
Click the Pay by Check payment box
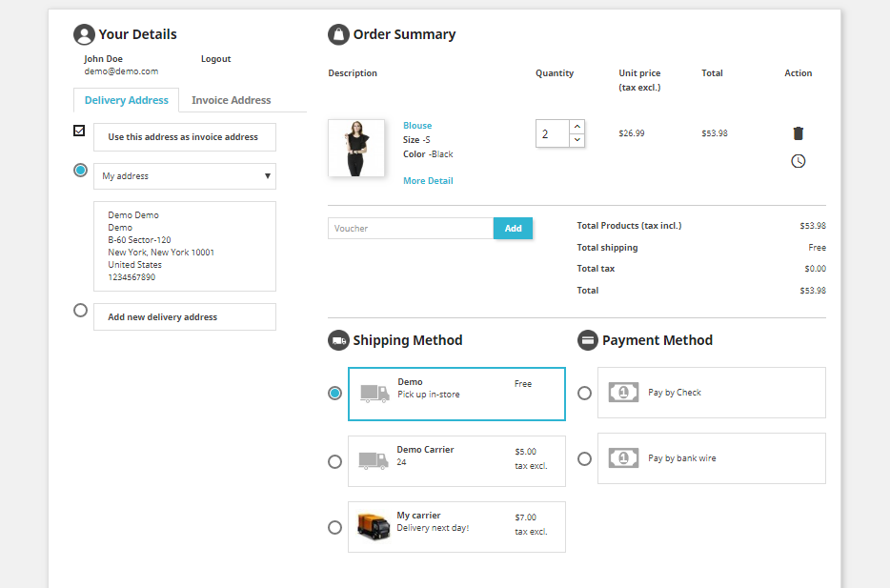tap(711, 393)
